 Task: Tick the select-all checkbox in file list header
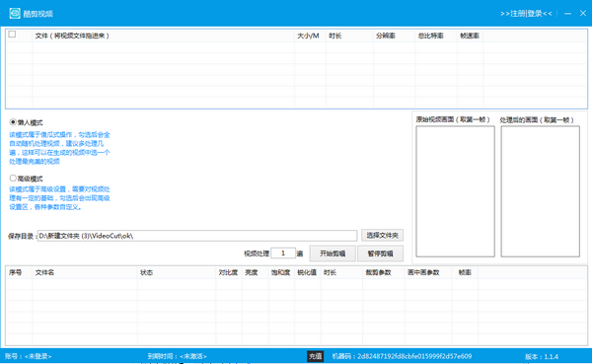click(12, 35)
